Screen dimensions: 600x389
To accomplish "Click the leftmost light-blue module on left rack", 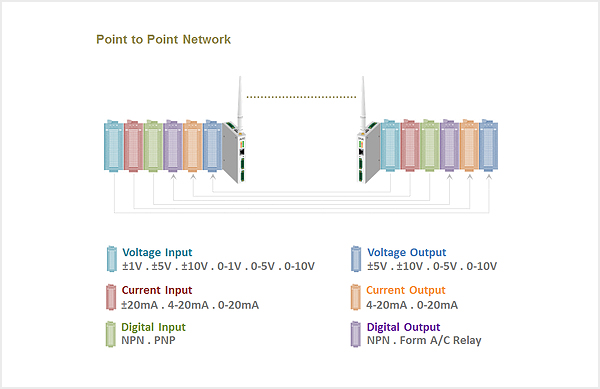I will [x=114, y=146].
